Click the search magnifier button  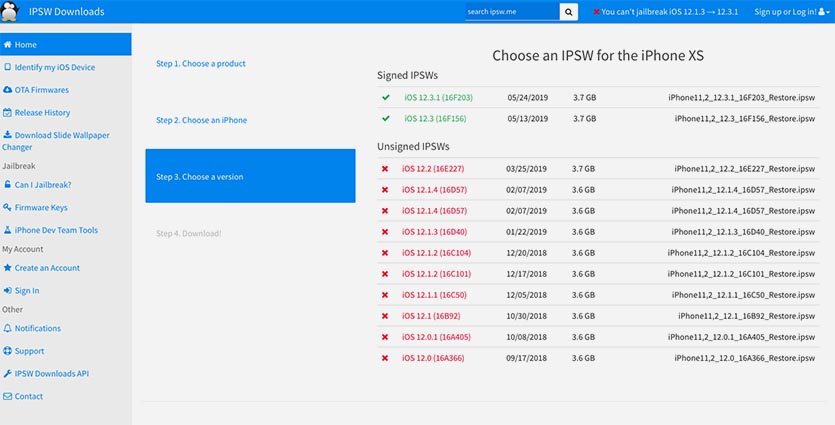click(569, 12)
